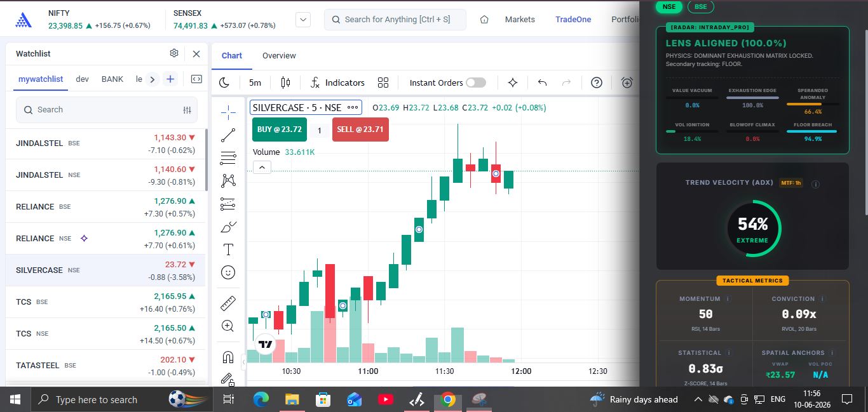Click the four-pointed star icon in chart toolbar
This screenshot has width=868, height=412.
(513, 83)
